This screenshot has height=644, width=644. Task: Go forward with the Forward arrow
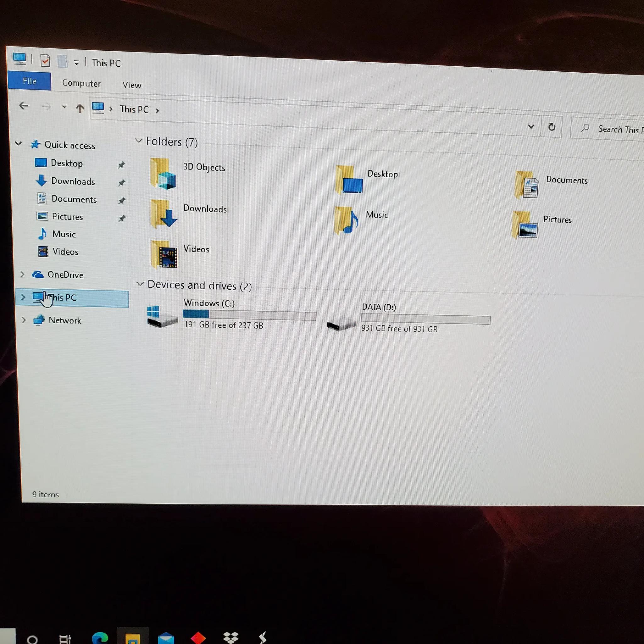tap(46, 107)
